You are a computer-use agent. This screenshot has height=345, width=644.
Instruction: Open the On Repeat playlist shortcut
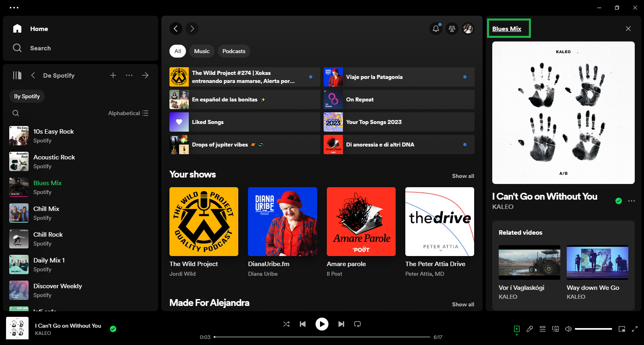pyautogui.click(x=399, y=99)
